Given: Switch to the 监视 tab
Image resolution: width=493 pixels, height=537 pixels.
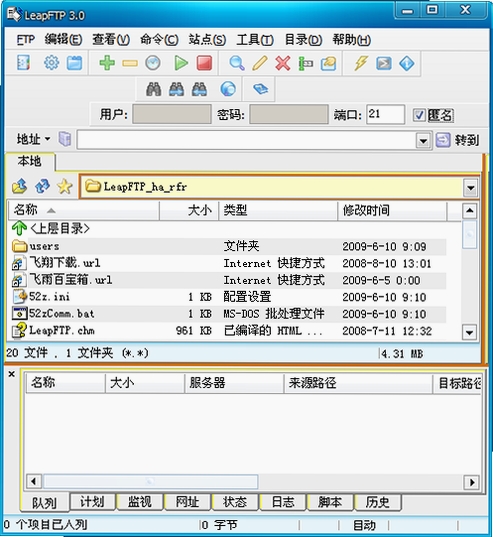Looking at the screenshot, I should (x=140, y=502).
